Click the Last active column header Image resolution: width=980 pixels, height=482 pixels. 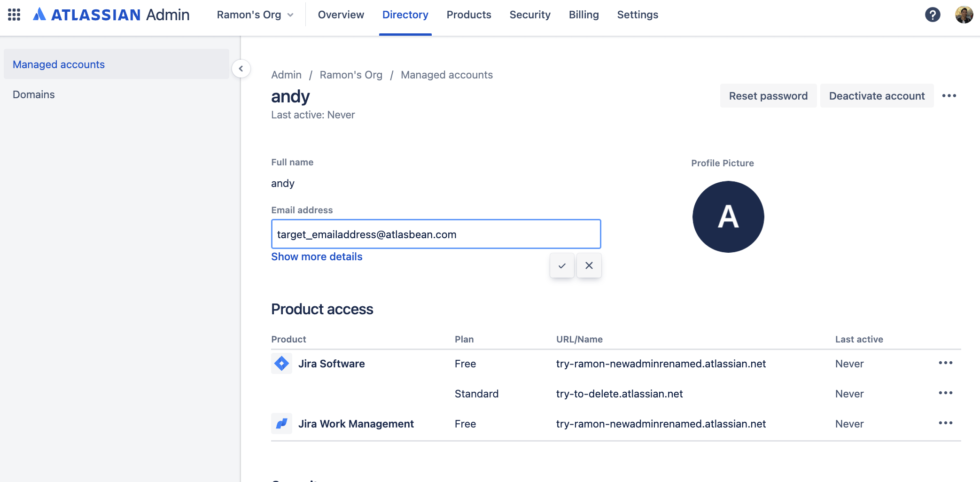[859, 339]
